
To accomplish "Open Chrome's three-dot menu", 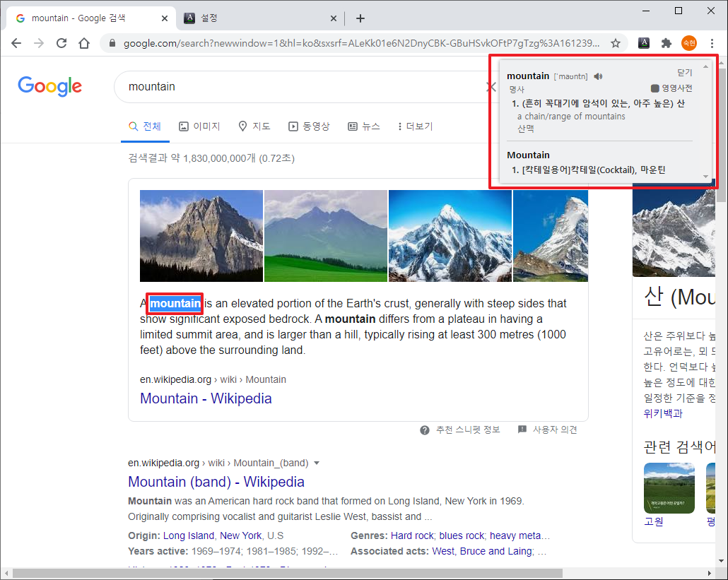I will coord(712,43).
